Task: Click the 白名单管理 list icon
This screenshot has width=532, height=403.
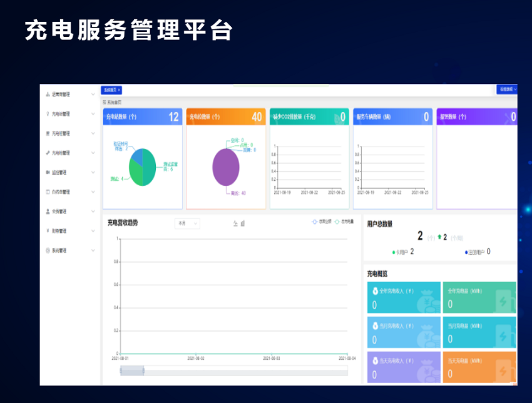Action: pyautogui.click(x=48, y=192)
